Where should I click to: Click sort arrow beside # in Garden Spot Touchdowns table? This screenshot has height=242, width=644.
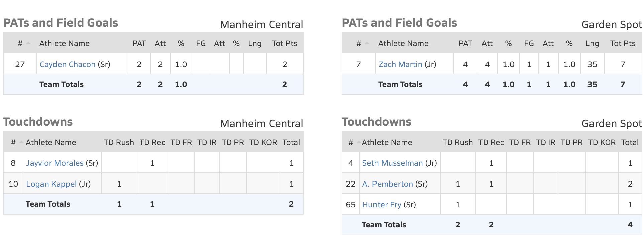[x=359, y=142]
